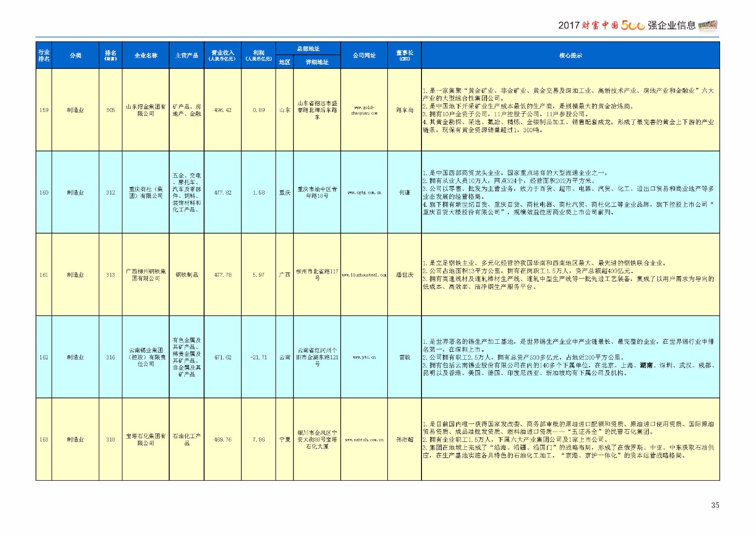Viewport: 756px width, 534px height.
Task: Click the 营业收入 column header
Action: (223, 55)
